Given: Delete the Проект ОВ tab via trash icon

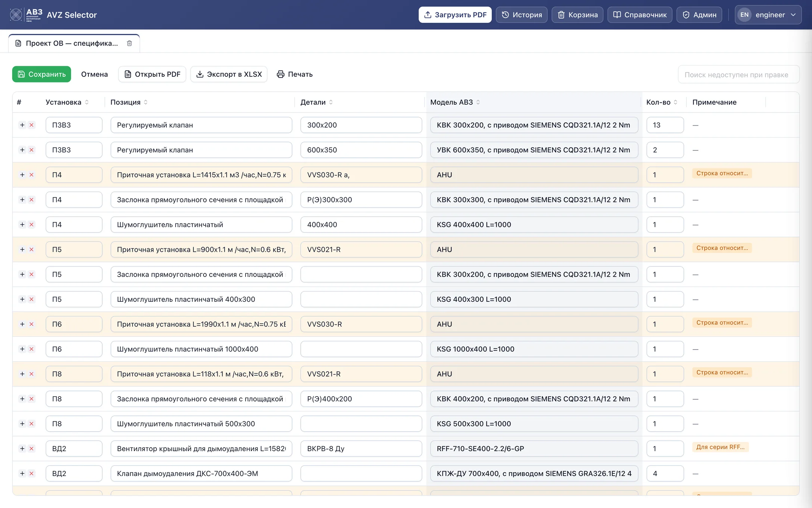Looking at the screenshot, I should click(x=129, y=43).
